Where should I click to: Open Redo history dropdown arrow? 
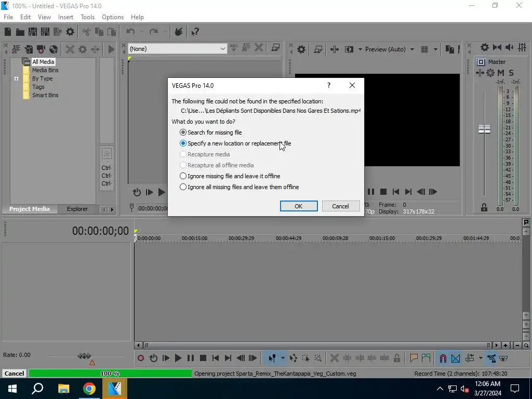point(165,32)
